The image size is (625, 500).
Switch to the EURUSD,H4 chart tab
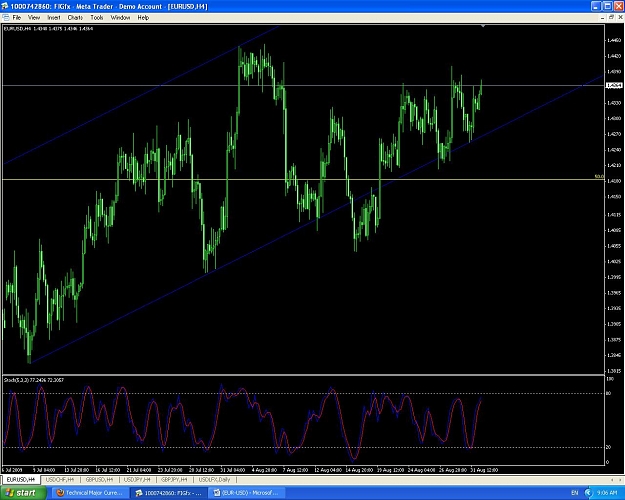click(21, 479)
